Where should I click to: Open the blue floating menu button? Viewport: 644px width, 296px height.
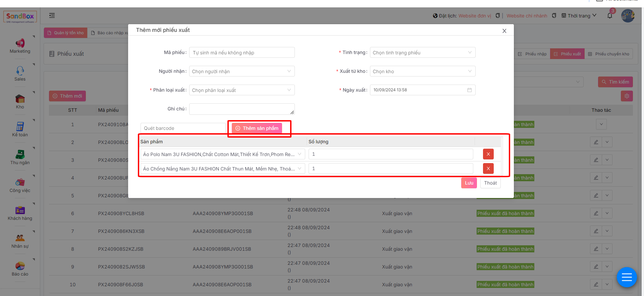(627, 277)
